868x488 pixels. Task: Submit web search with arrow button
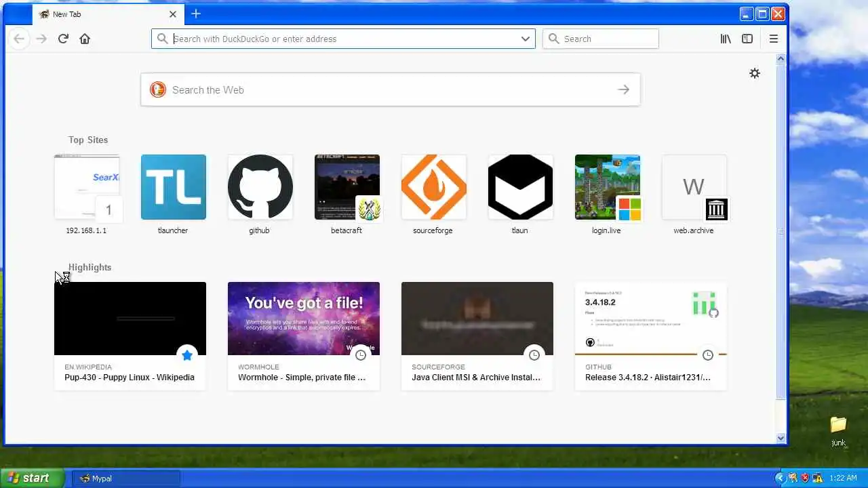(x=623, y=89)
